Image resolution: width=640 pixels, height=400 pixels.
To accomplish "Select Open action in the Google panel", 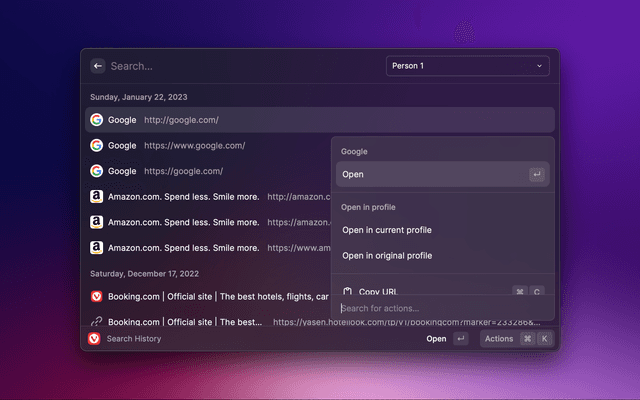I will pos(442,174).
